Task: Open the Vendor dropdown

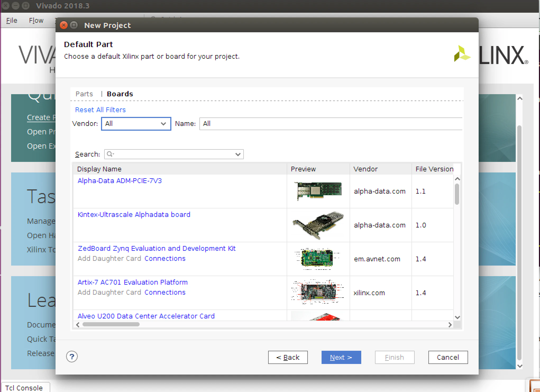Action: click(136, 124)
